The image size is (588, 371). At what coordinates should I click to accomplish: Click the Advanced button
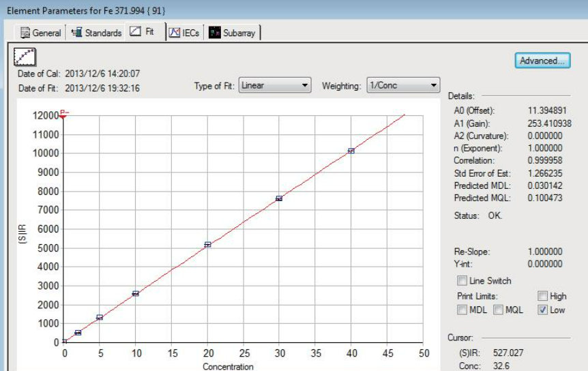542,61
